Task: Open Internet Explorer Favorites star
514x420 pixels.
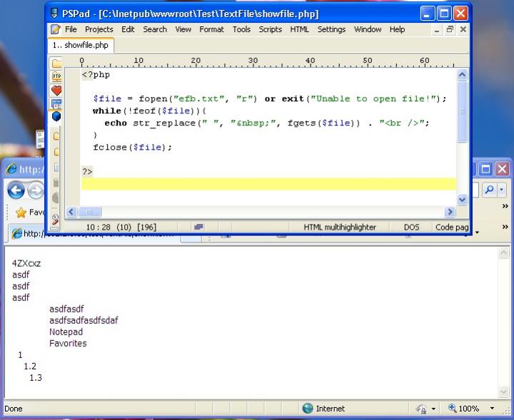Action: (x=21, y=212)
